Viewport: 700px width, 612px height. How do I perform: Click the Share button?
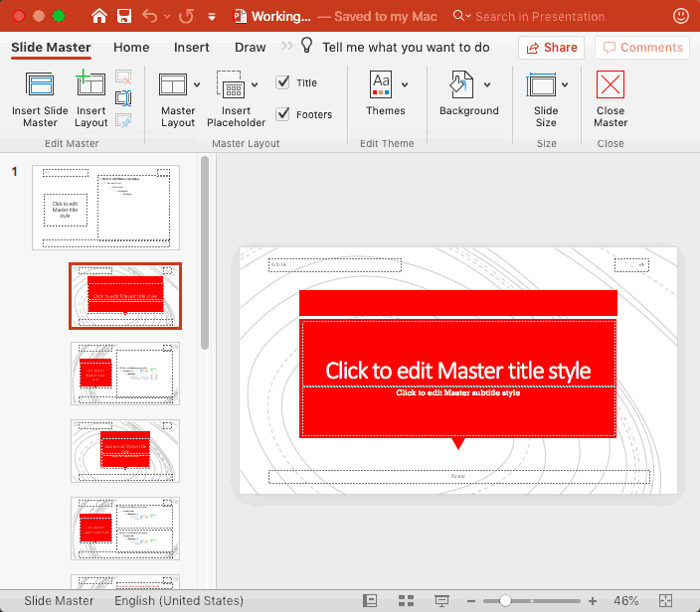click(x=551, y=47)
